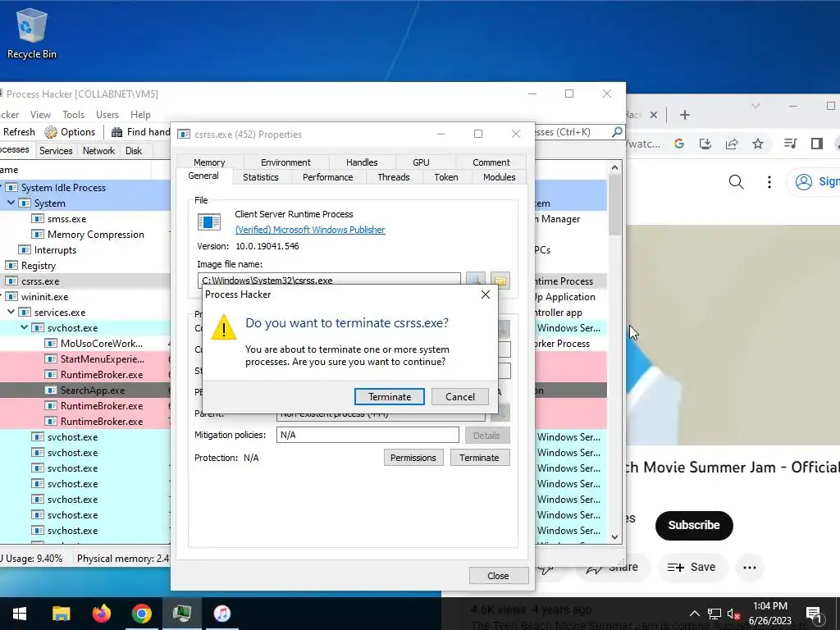Switch to the Services tab in Process Hacker
The width and height of the screenshot is (840, 630).
(x=56, y=151)
